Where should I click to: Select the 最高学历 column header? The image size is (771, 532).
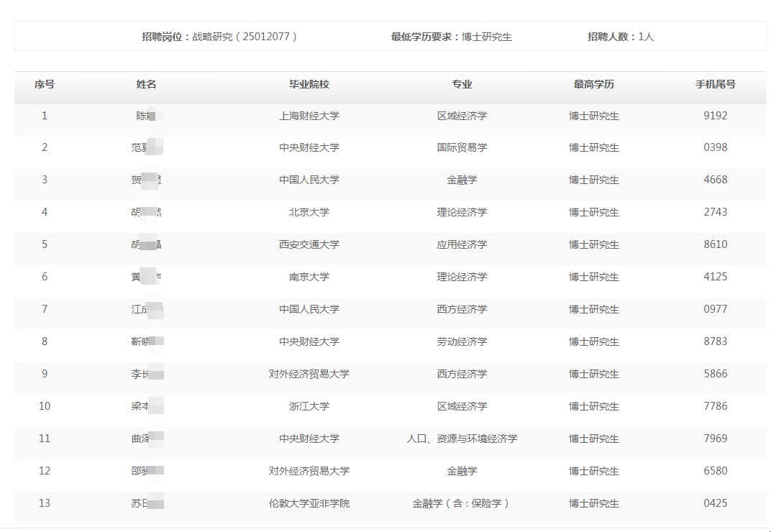(x=593, y=84)
